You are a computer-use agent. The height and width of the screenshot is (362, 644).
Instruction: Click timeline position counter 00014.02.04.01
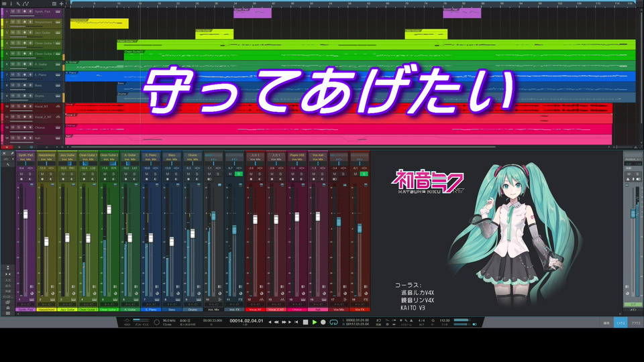pos(246,320)
